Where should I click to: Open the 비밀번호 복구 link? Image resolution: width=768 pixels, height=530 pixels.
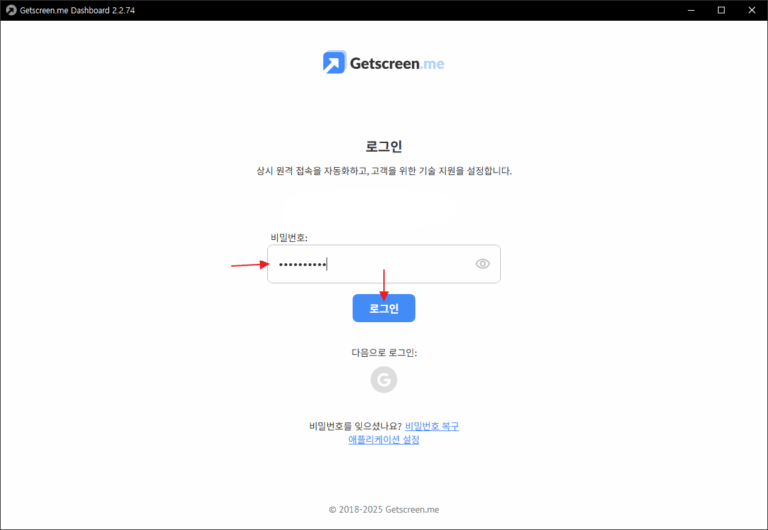[x=432, y=426]
